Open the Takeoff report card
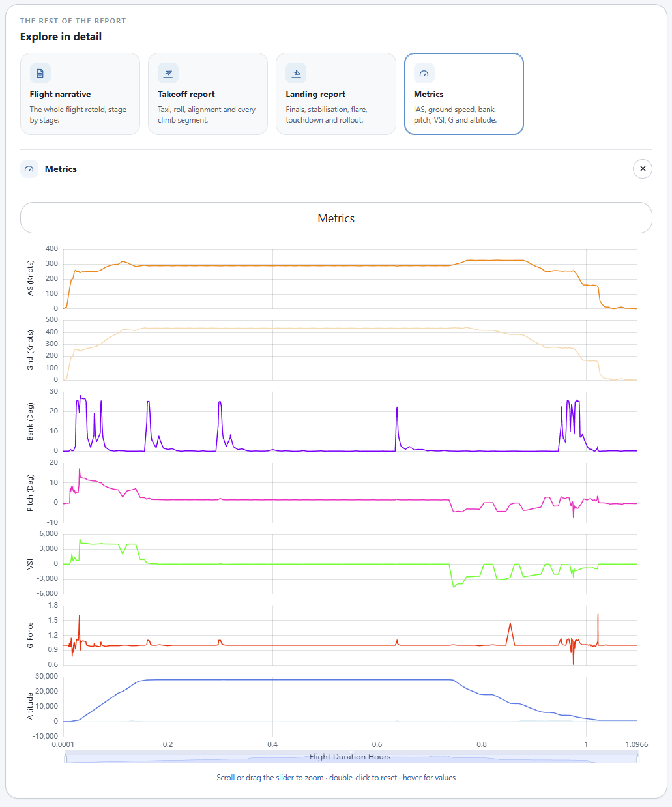Viewport: 672px width, 807px height. pyautogui.click(x=208, y=94)
